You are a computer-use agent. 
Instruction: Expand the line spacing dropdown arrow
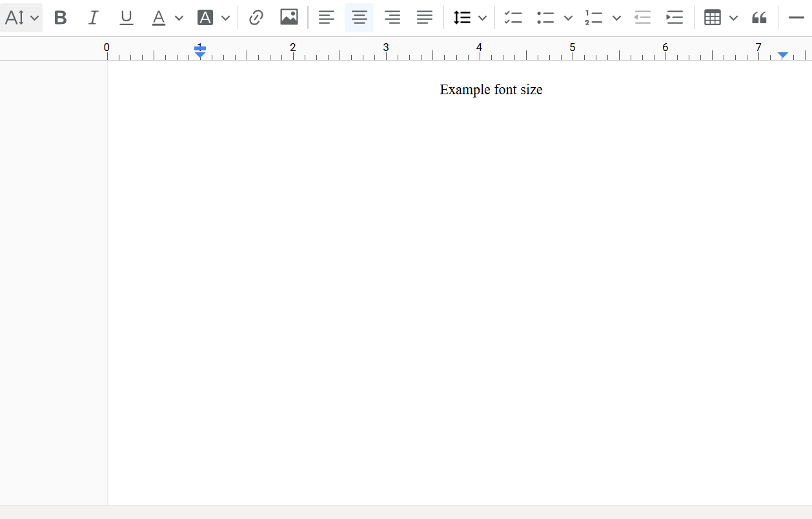point(482,18)
